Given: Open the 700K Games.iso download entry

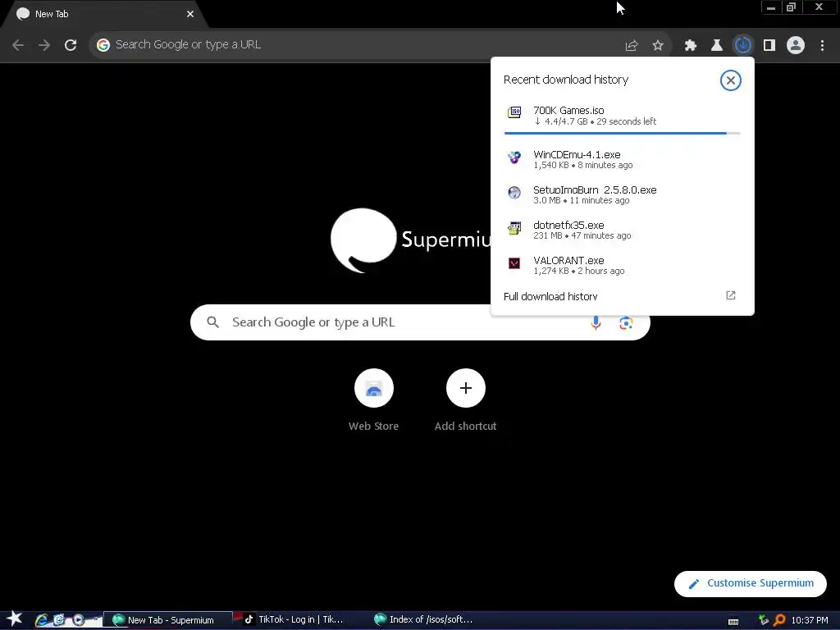Looking at the screenshot, I should point(622,116).
